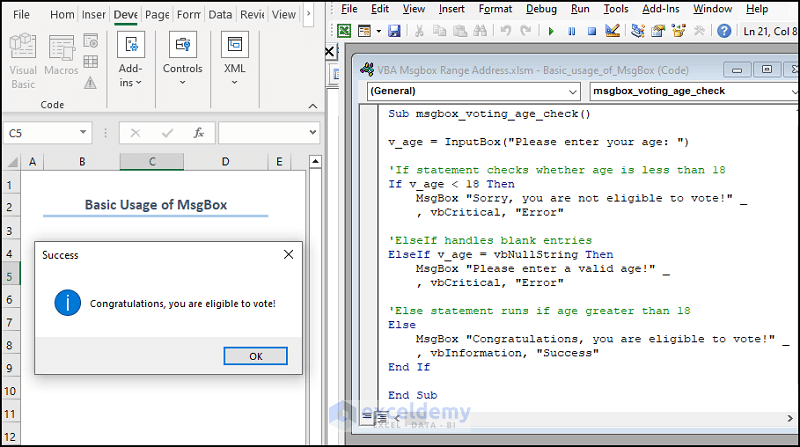The image size is (800, 447).
Task: Open the Help menu
Action: tap(757, 9)
